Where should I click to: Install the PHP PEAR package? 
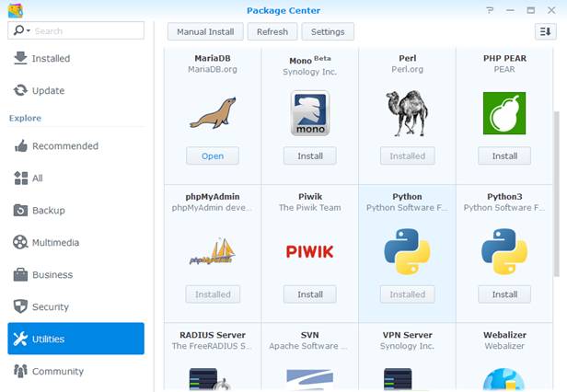click(504, 156)
